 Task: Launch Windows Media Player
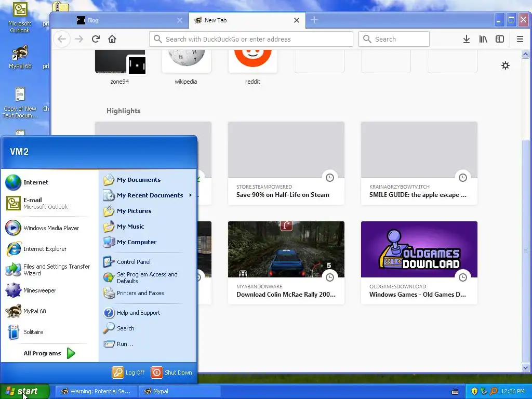coord(49,228)
